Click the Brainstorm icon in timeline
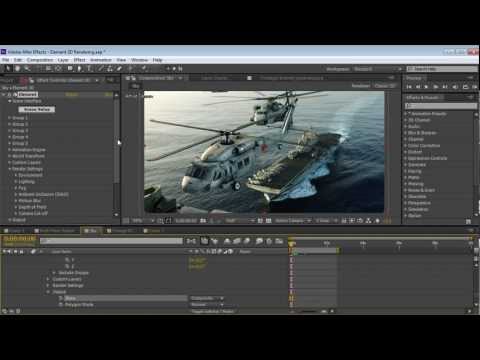Screen dimensions: 480x360 (x=259, y=241)
